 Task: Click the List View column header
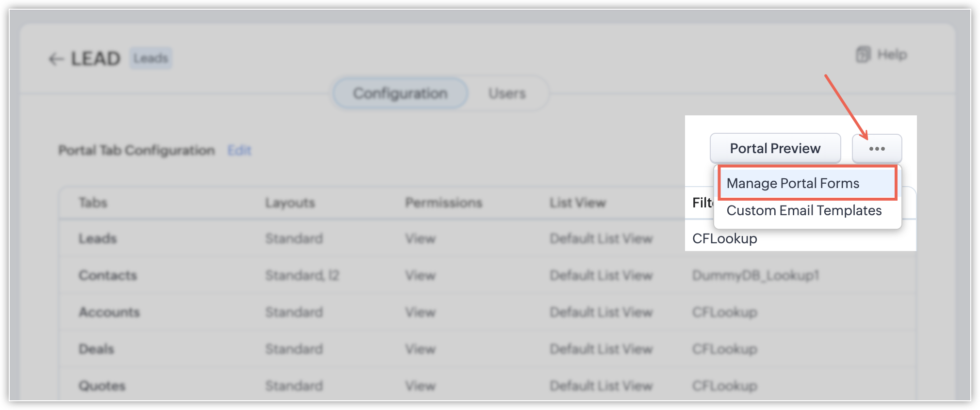coord(577,203)
